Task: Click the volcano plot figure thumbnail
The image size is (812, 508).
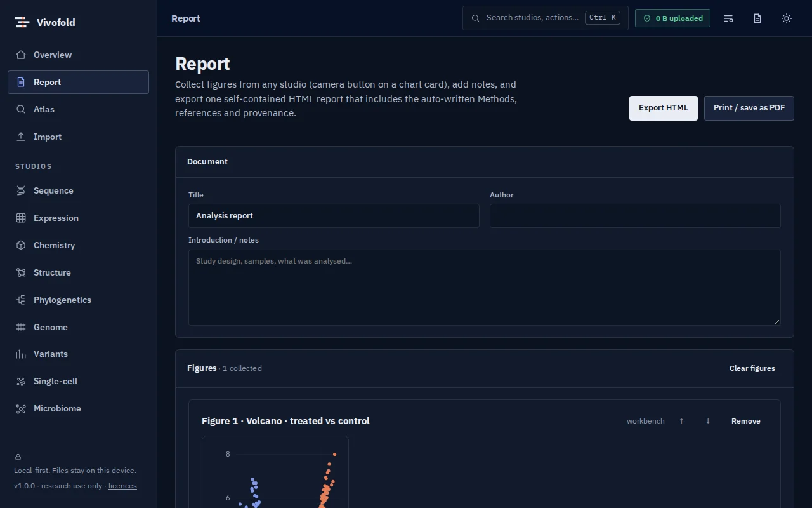Action: pos(275,472)
